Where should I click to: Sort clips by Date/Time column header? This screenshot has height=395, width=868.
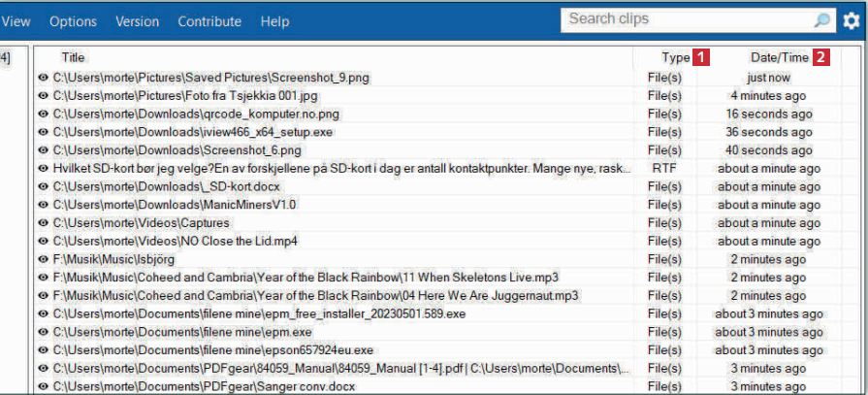[x=779, y=57]
